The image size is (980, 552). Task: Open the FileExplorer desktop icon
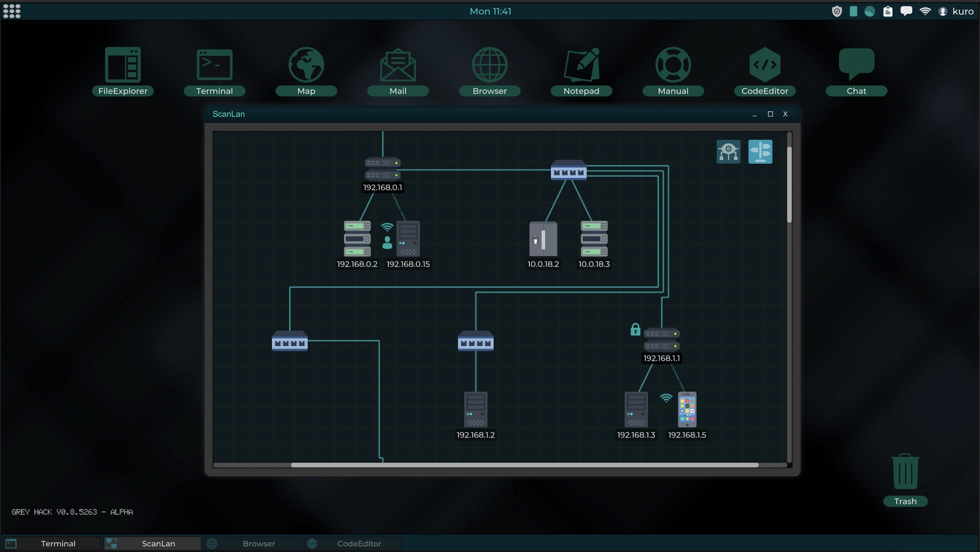(123, 65)
